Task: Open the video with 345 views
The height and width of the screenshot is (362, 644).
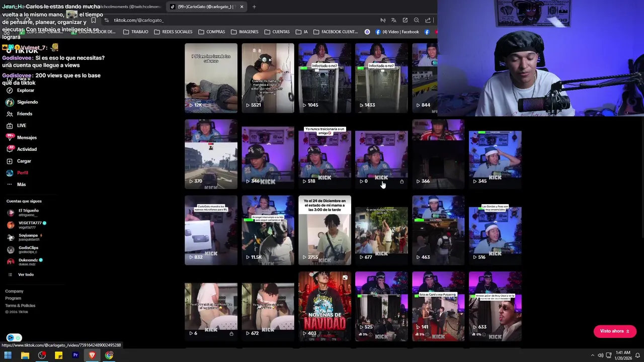Action: click(x=495, y=154)
